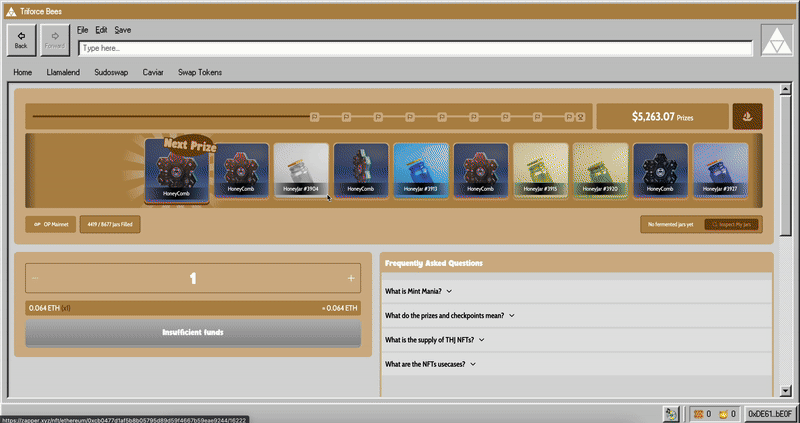Click the first checkpoint marker on progress bar
The image size is (800, 423).
314,117
